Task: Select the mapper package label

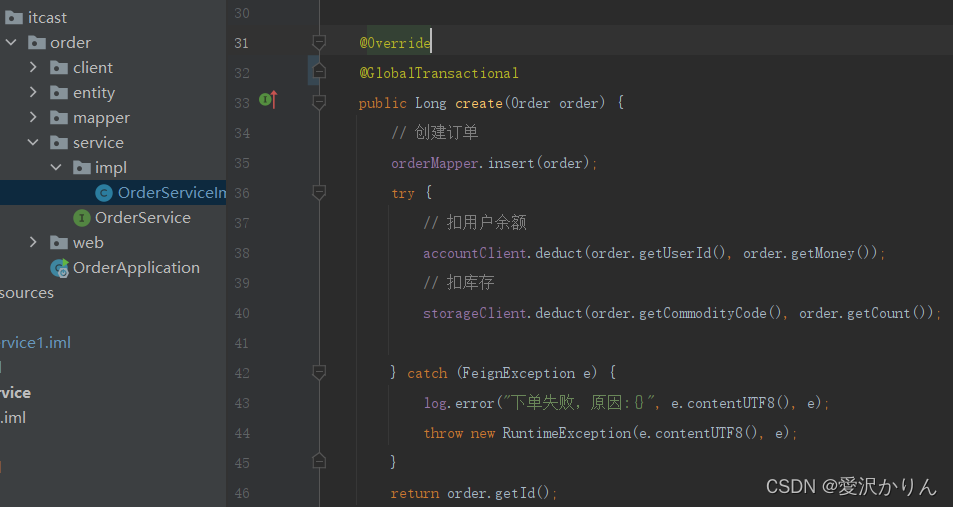Action: click(101, 117)
